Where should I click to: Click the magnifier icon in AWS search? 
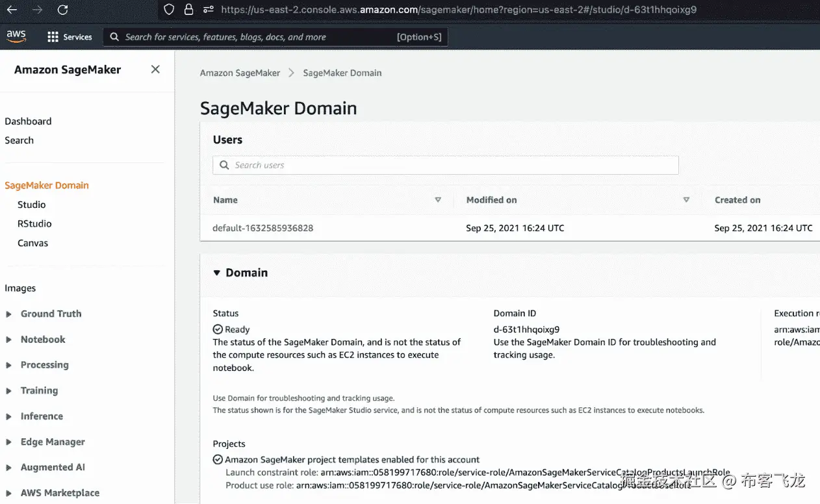(114, 37)
